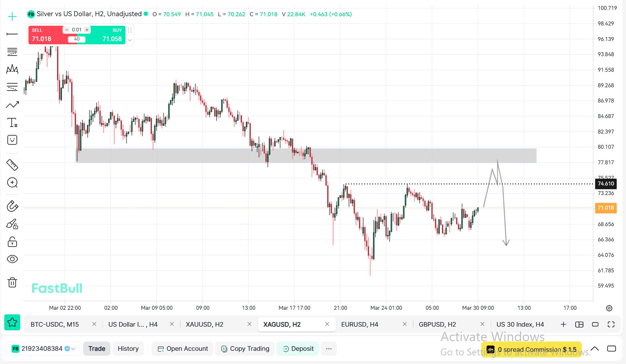
Task: Hide all drawings with eye icon
Action: pyautogui.click(x=12, y=259)
